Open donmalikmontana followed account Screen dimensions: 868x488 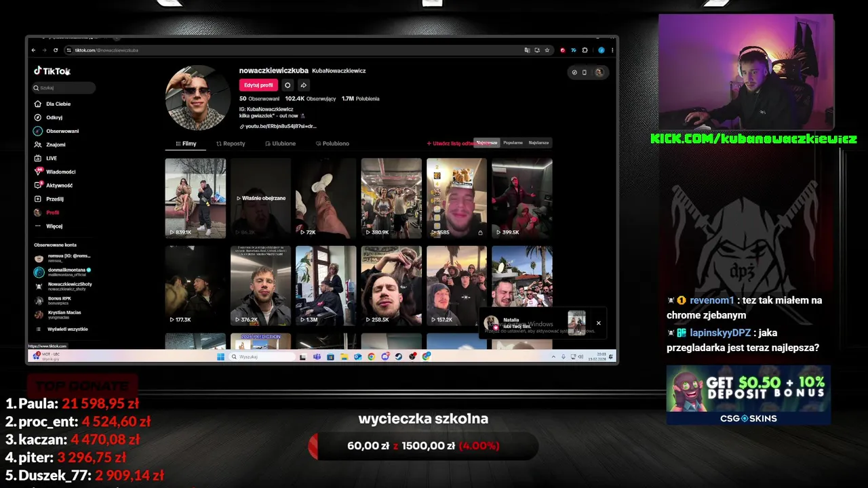63,272
